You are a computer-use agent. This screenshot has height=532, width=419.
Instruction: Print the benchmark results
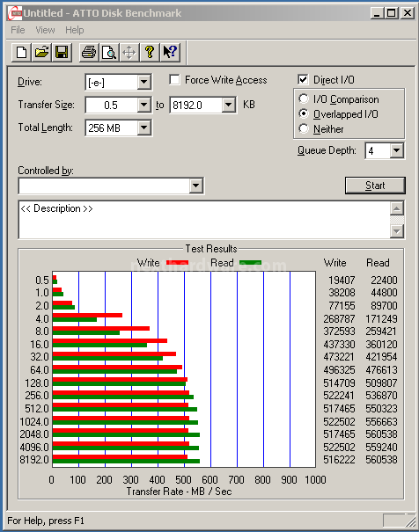tap(89, 53)
